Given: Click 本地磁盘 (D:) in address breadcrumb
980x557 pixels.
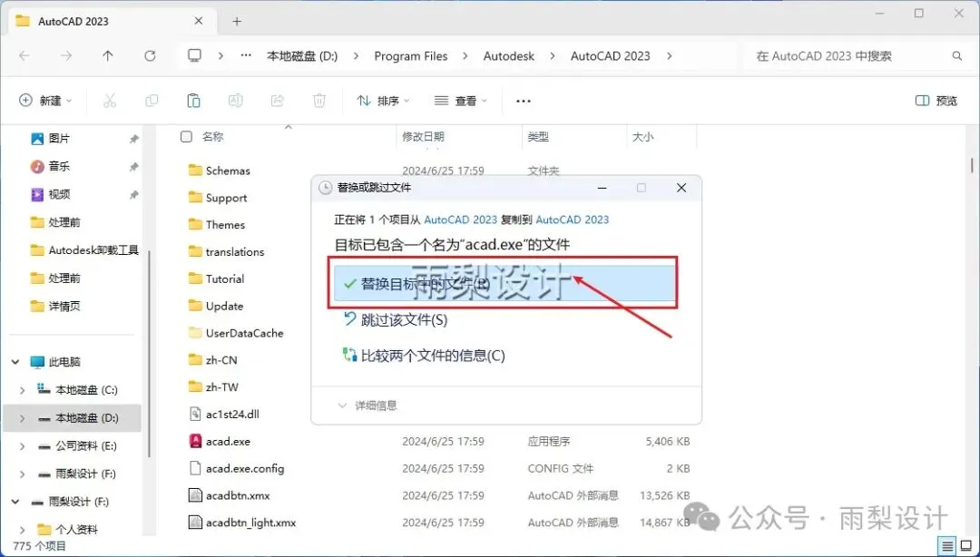Looking at the screenshot, I should 302,55.
